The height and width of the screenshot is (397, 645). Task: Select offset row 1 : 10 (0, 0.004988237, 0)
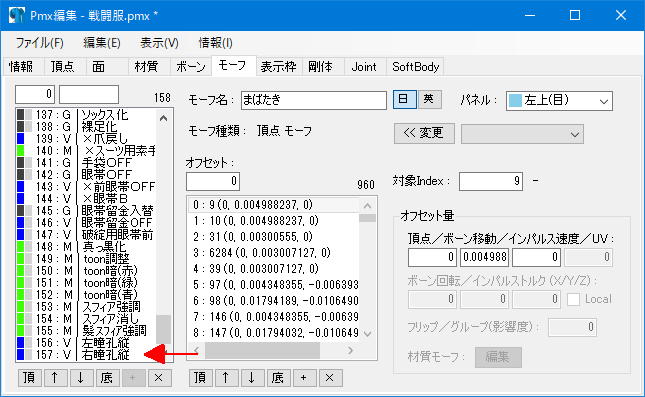pos(274,221)
